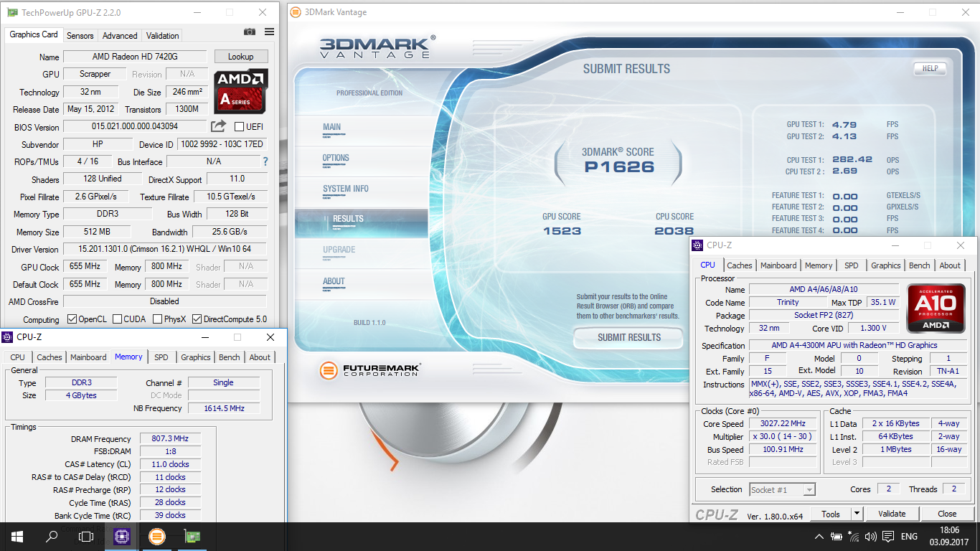The width and height of the screenshot is (980, 551).
Task: Take a GPU-Z screenshot with camera icon
Action: coord(249,32)
